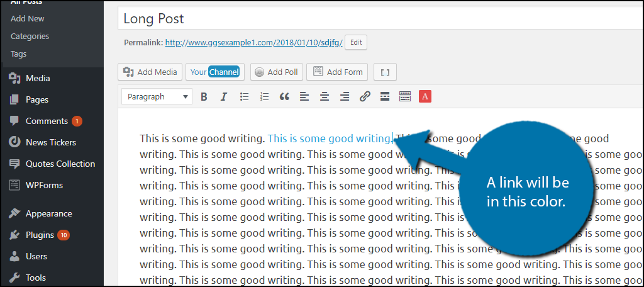
Task: Open the Plugins menu in sidebar
Action: [39, 235]
